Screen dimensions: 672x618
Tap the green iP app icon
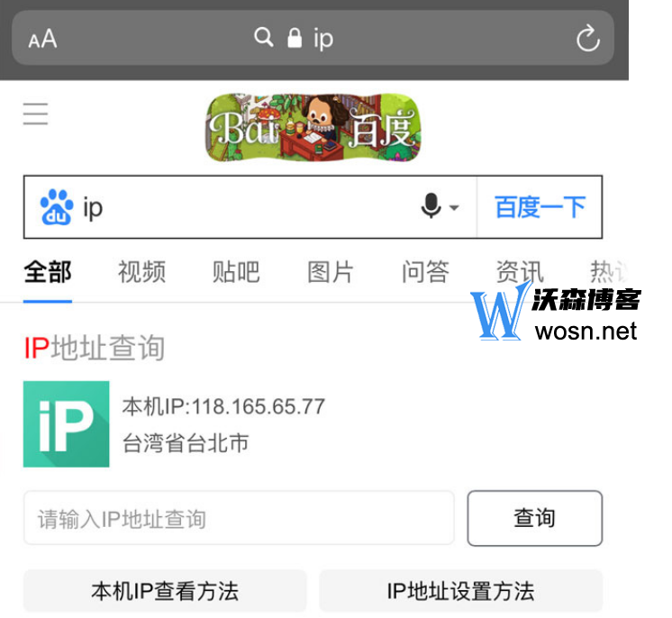click(x=66, y=423)
